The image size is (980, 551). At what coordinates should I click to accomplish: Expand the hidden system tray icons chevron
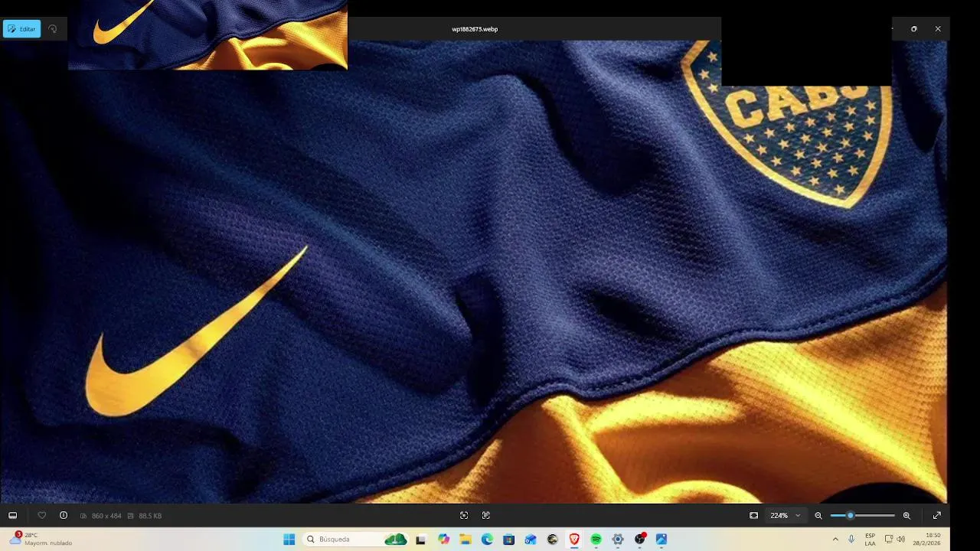point(835,540)
